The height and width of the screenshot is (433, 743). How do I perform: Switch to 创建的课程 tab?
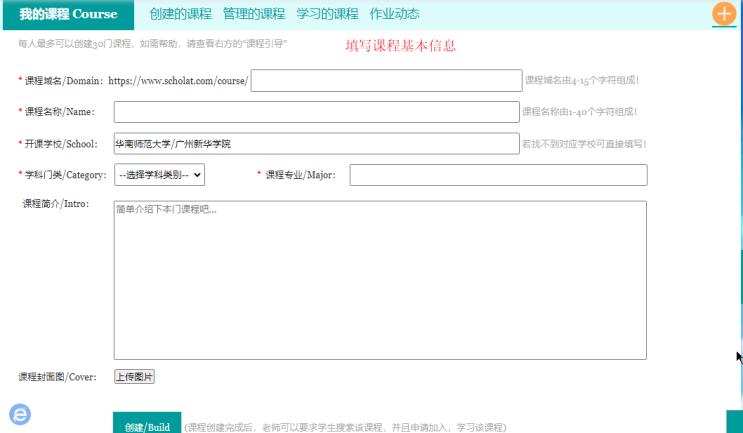(180, 14)
